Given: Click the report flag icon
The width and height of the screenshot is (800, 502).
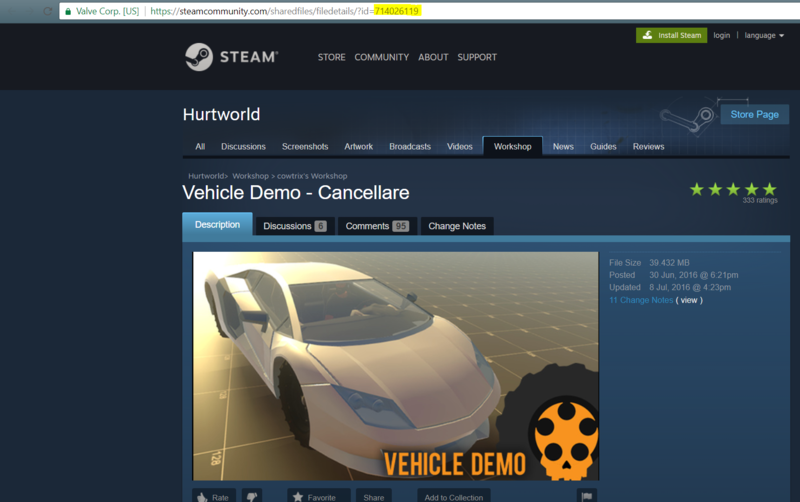Looking at the screenshot, I should click(587, 497).
